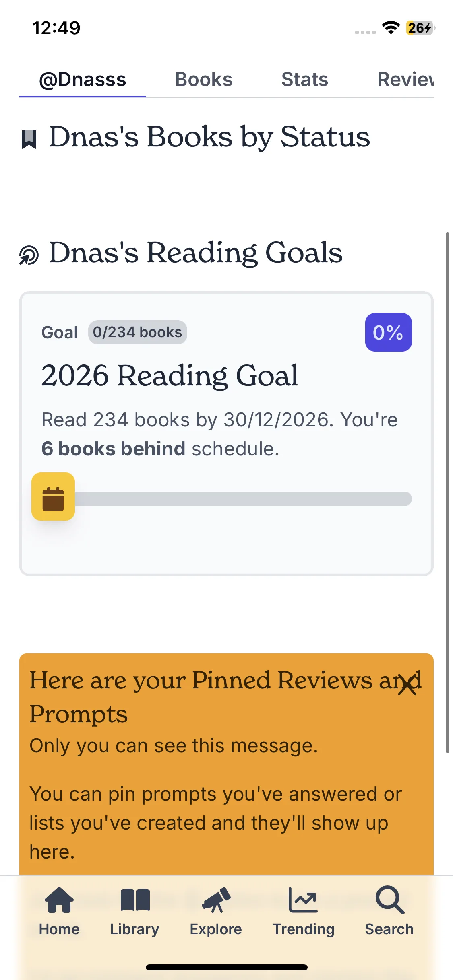This screenshot has height=980, width=453.
Task: Click the 0/234 books badge
Action: (x=137, y=332)
